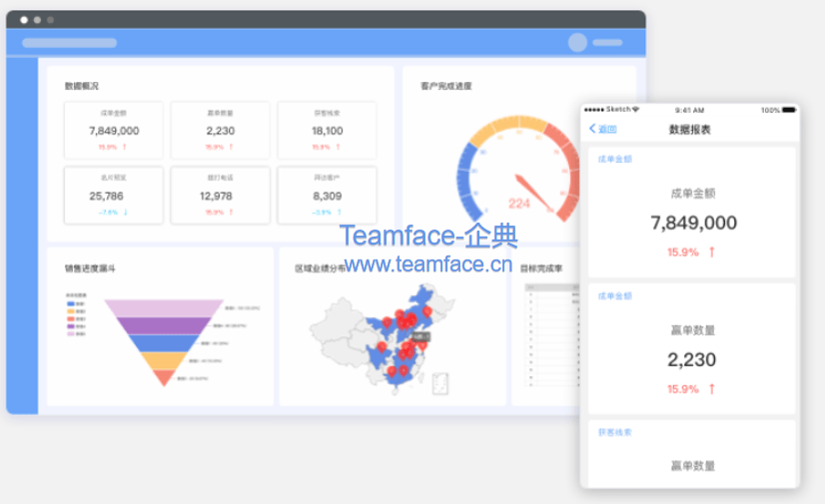Click the red up arrow under 7,849,000 on mobile
Screen dimensions: 825x504
pos(712,252)
